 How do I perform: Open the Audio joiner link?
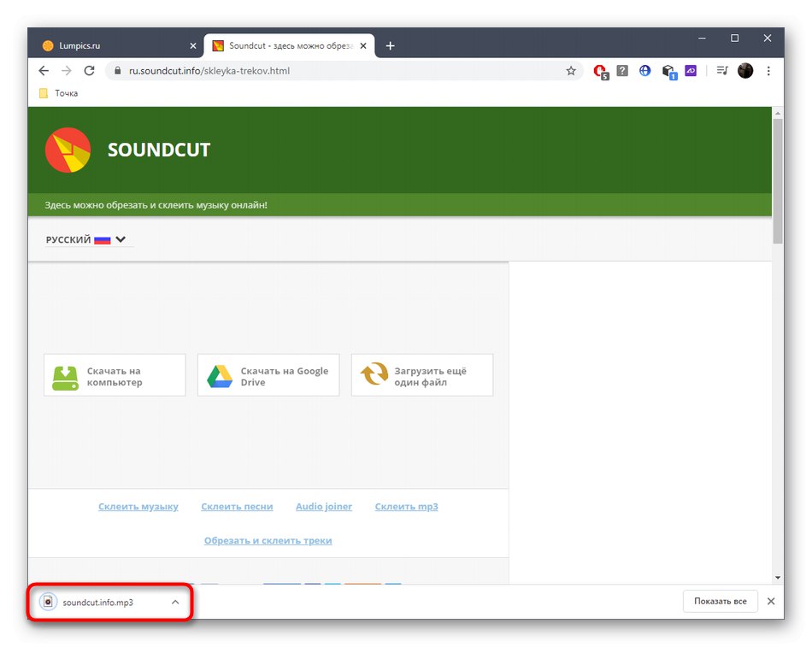(324, 507)
